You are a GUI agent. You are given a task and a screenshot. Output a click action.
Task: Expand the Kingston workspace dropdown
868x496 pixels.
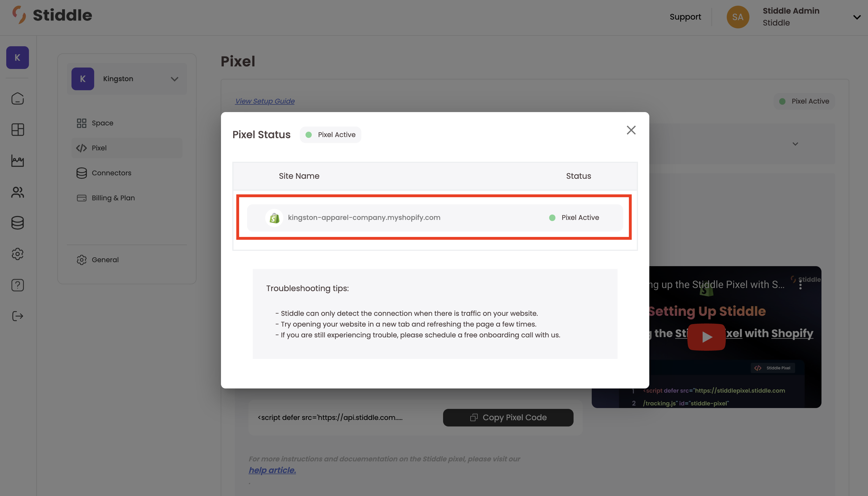(174, 79)
